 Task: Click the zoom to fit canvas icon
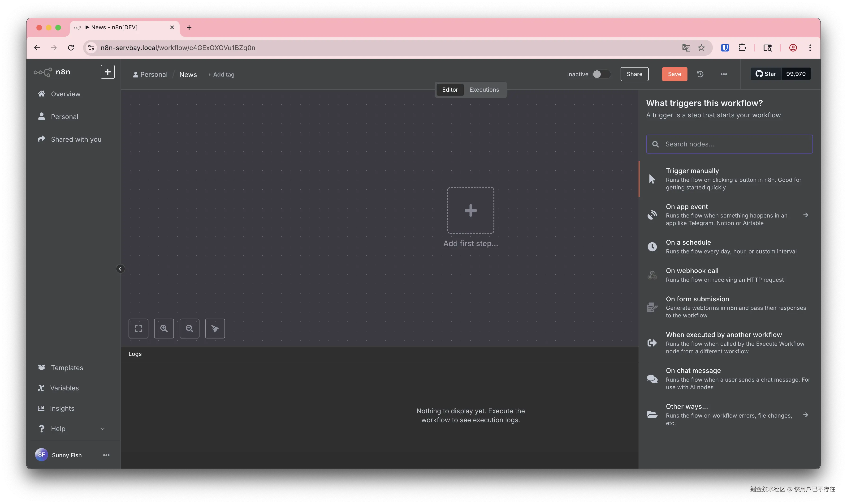(x=138, y=329)
